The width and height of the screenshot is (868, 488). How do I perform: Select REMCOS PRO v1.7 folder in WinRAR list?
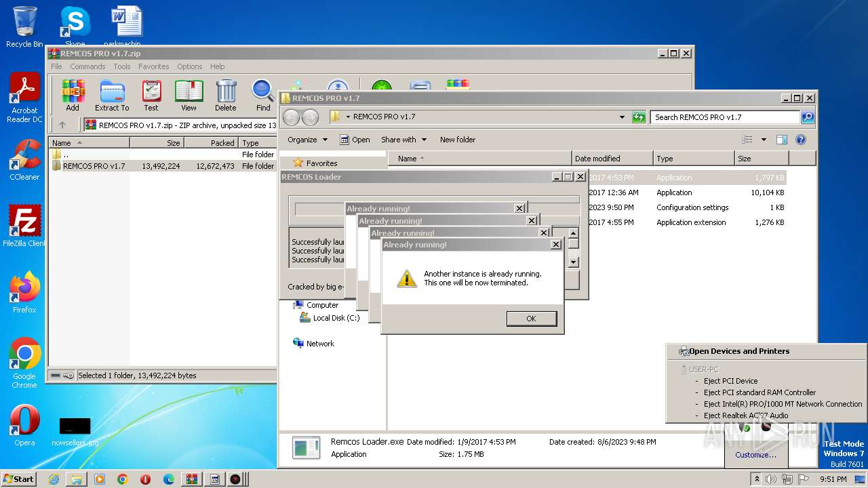coord(163,166)
